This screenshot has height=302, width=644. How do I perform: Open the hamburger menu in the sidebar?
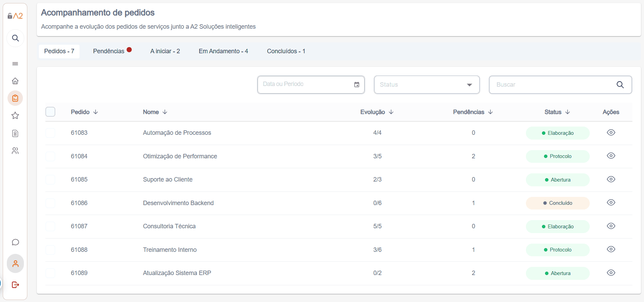click(15, 64)
